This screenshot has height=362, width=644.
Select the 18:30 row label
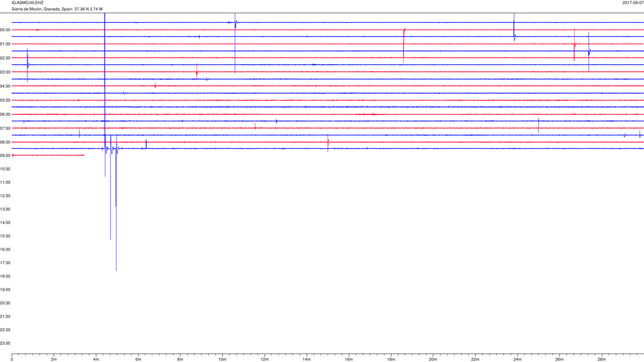coord(5,277)
